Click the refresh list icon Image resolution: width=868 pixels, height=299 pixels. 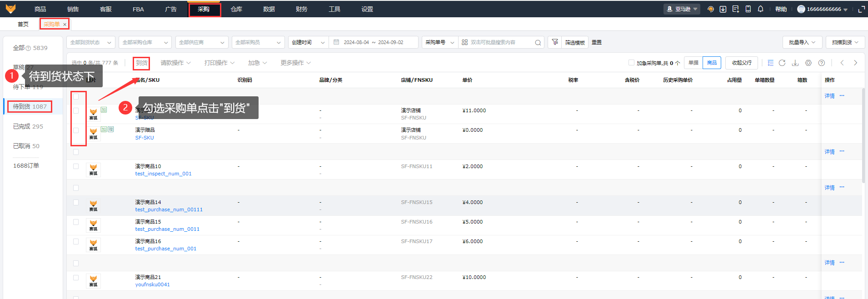(x=782, y=63)
